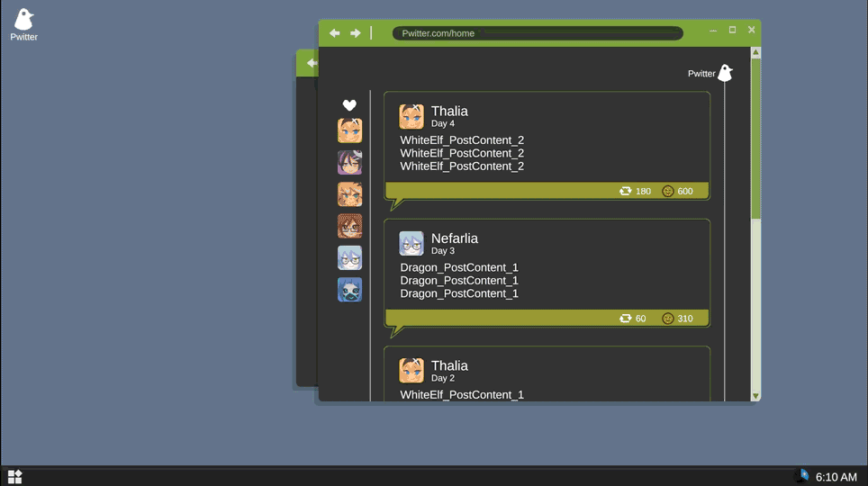
Task: Click scrollbar down arrow in Pwitter window
Action: point(755,396)
